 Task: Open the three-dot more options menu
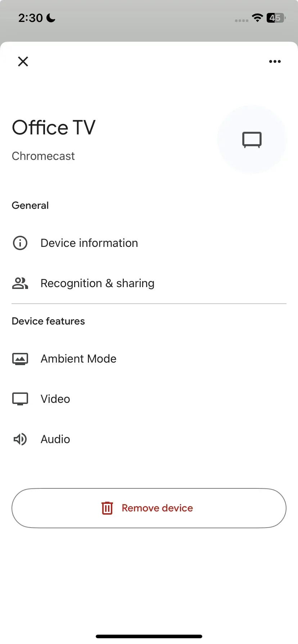(275, 61)
